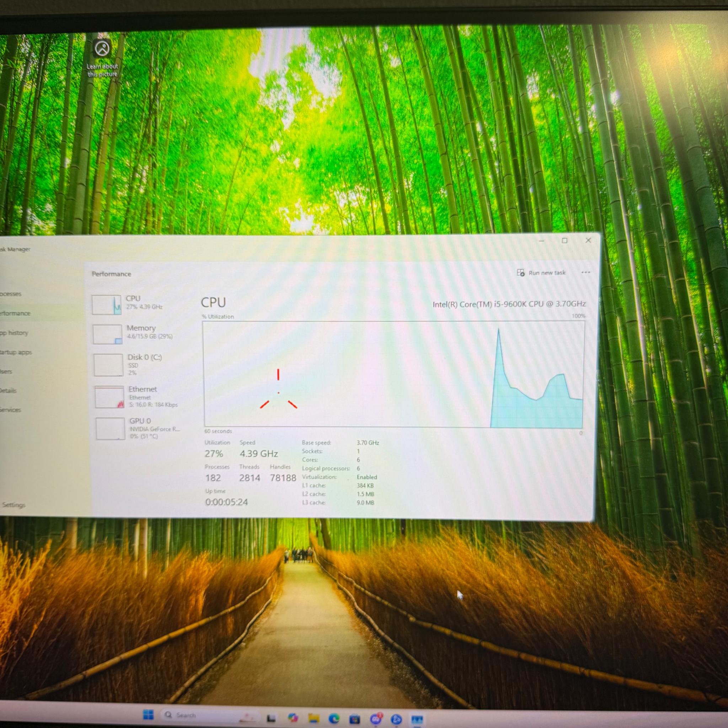Open the Windows Start menu
This screenshot has width=728, height=728.
click(149, 714)
